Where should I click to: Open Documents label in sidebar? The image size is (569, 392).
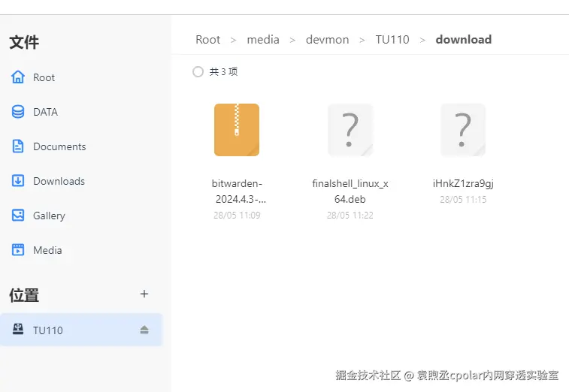tap(59, 146)
